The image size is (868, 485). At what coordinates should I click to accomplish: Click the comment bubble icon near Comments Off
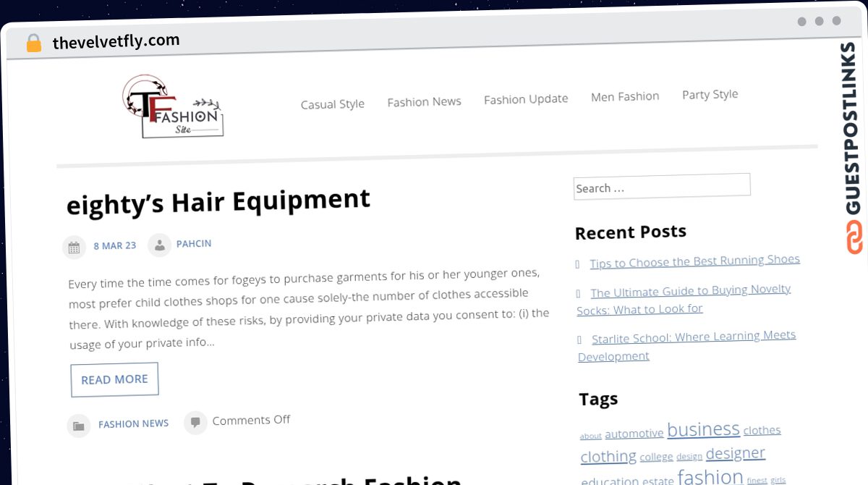195,422
